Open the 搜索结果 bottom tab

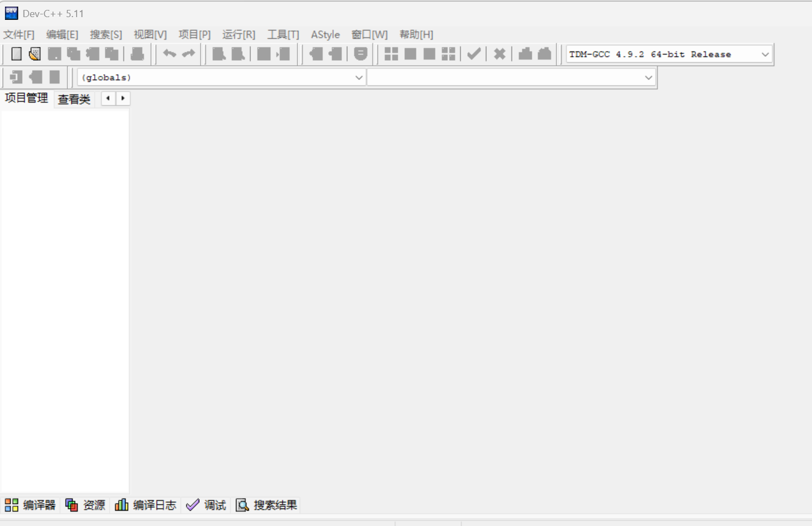pyautogui.click(x=266, y=505)
